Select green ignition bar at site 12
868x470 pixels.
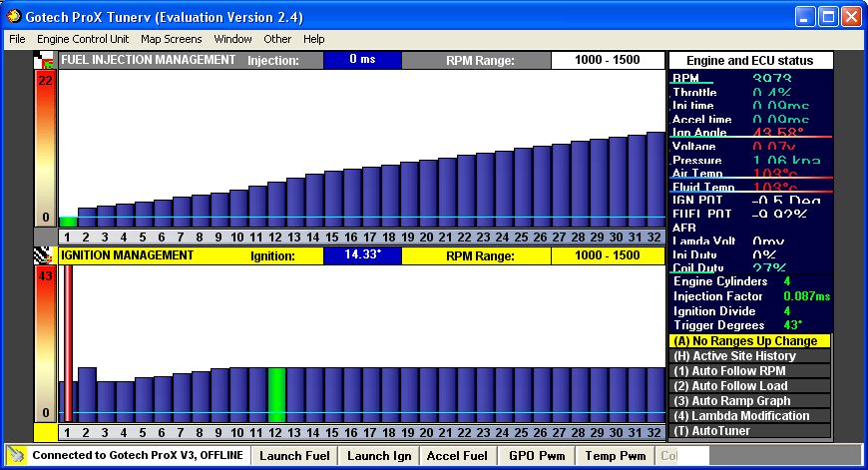pos(276,394)
